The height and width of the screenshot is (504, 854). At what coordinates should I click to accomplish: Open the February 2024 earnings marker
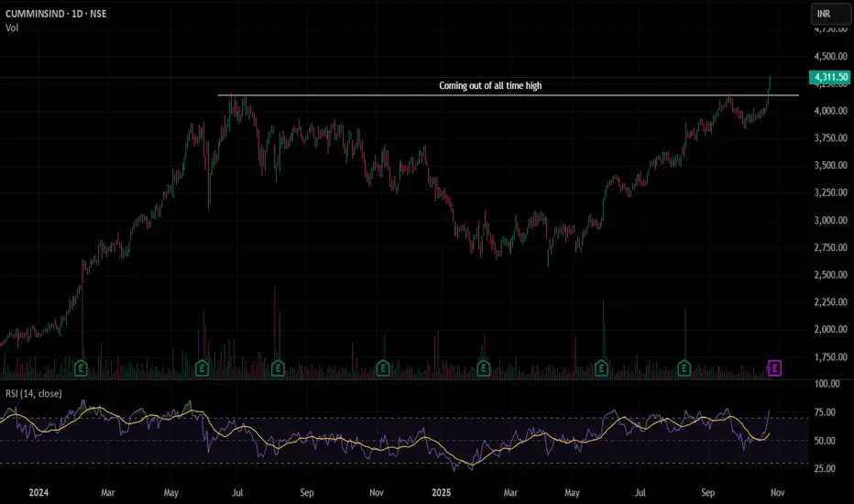point(81,368)
